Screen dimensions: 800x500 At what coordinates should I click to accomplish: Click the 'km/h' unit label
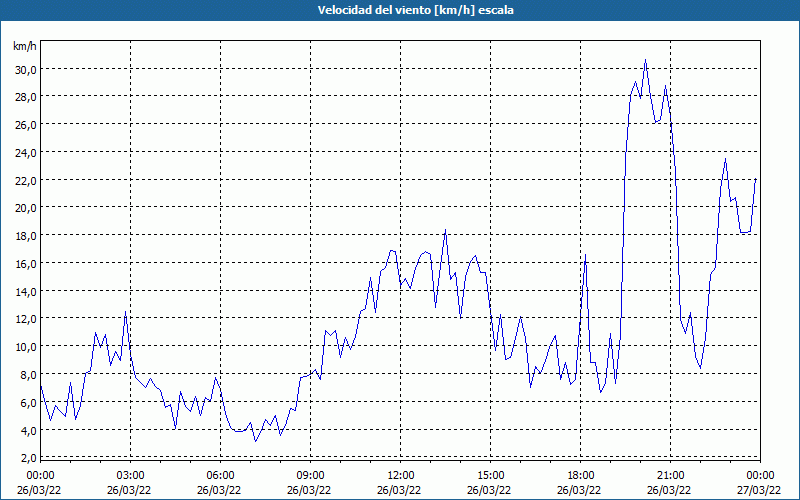(24, 46)
